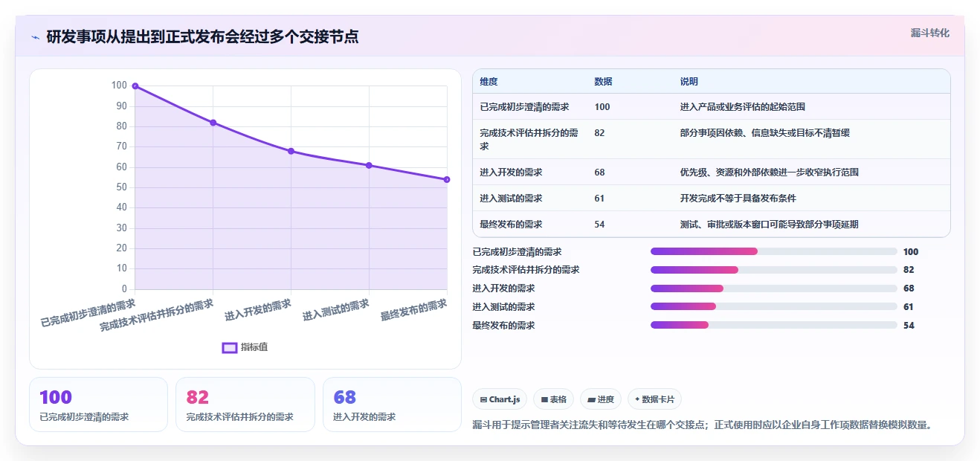Click the progress bar for 进入开发的需求

point(774,288)
